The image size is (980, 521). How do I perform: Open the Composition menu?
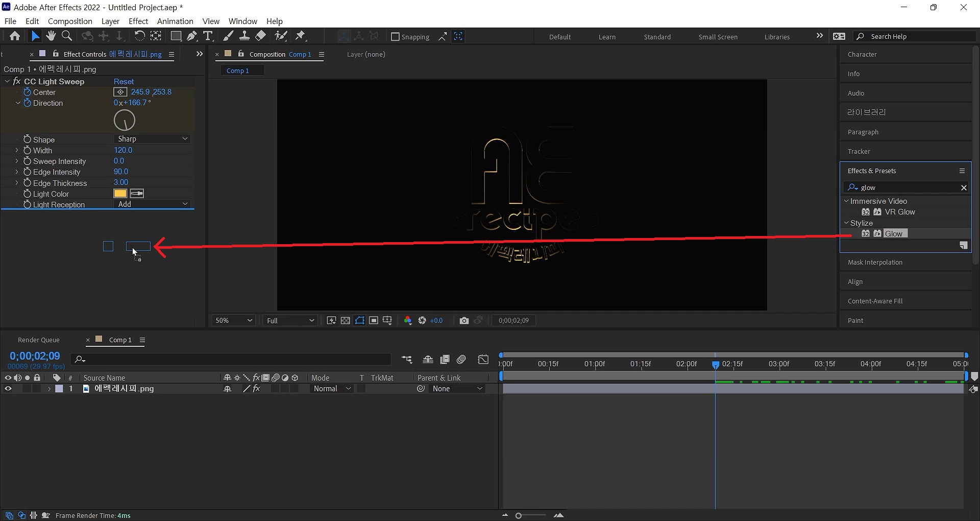tap(70, 21)
